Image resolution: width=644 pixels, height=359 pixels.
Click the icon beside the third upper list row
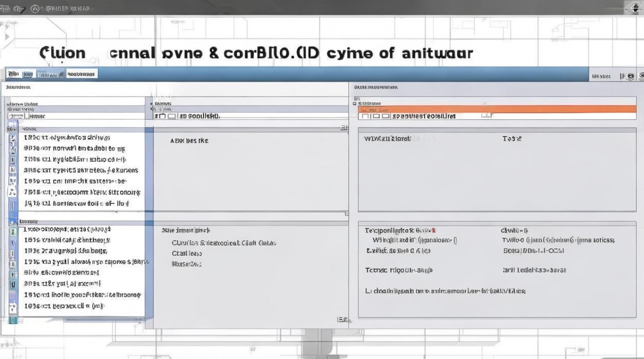coord(13,160)
